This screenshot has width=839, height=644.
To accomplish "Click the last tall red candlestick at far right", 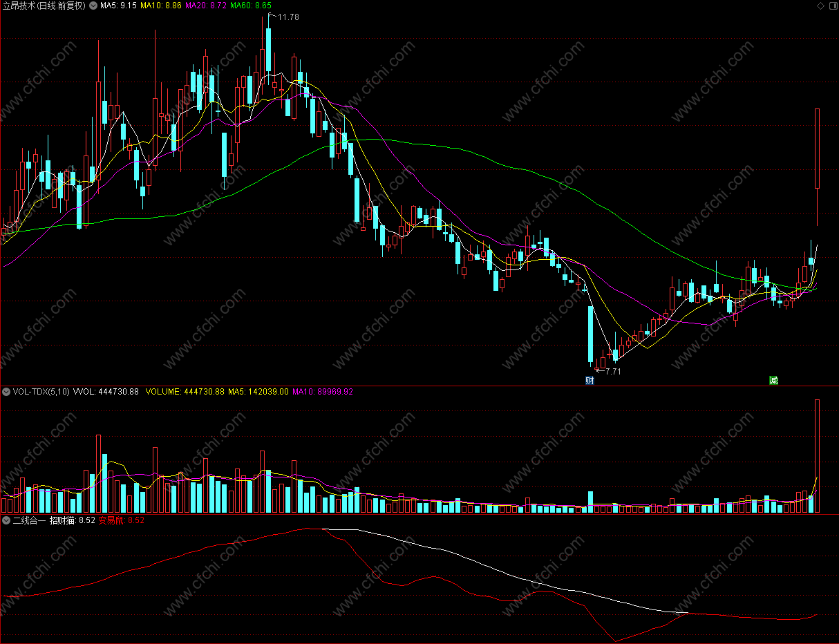I will [817, 167].
